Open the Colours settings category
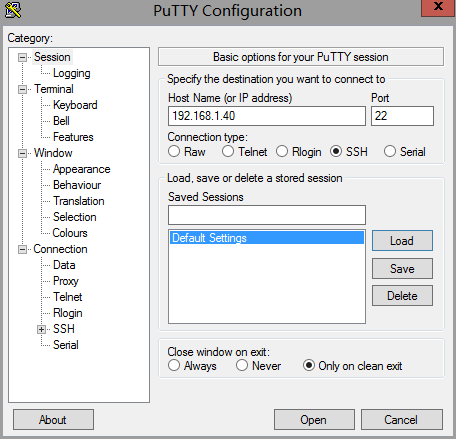Viewport: 456px width, 439px height. point(70,233)
